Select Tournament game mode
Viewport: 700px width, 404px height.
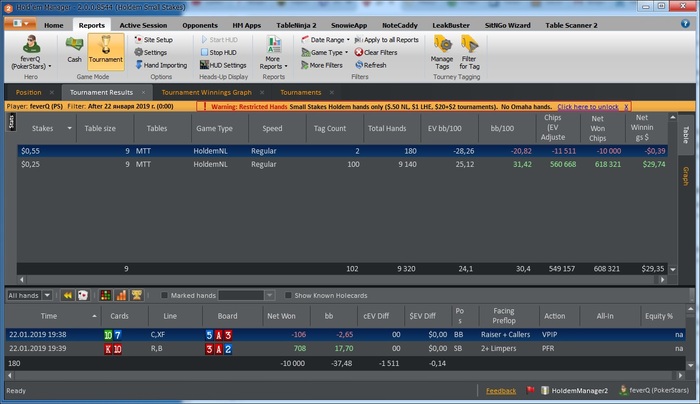(x=105, y=51)
